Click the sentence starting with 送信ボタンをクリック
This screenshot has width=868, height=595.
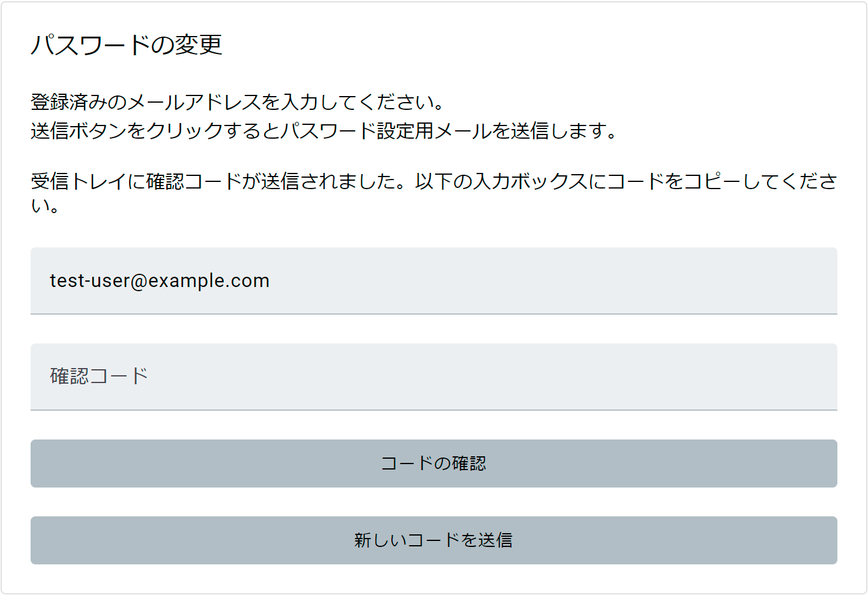(x=323, y=130)
